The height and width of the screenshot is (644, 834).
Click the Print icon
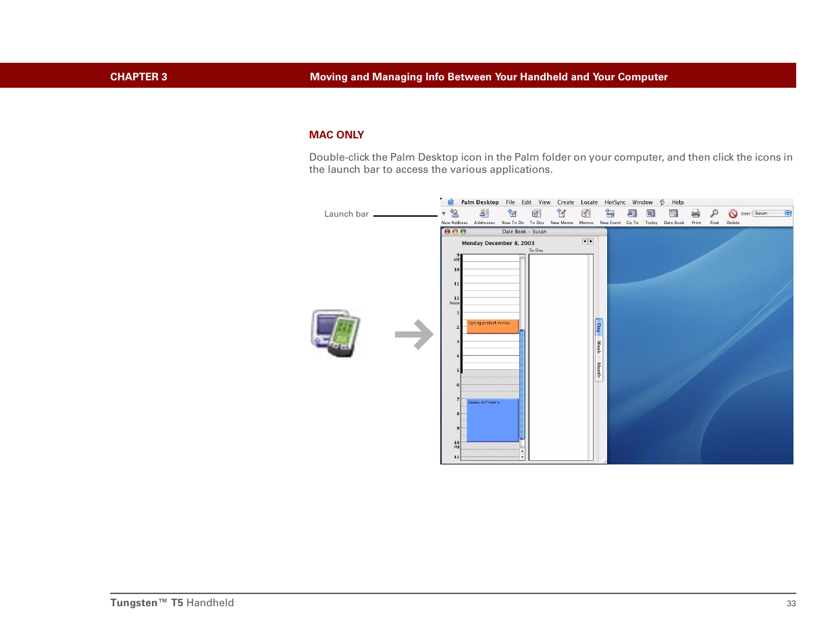click(696, 213)
